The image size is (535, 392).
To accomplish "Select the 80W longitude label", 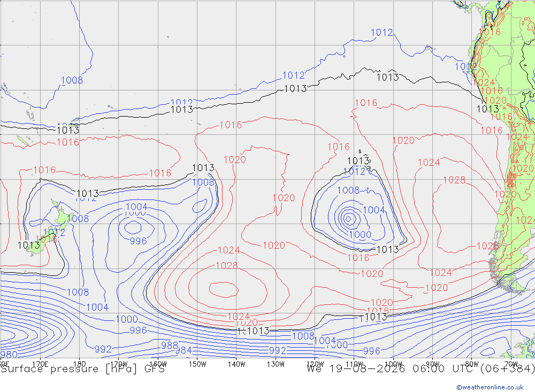I will (x=472, y=364).
